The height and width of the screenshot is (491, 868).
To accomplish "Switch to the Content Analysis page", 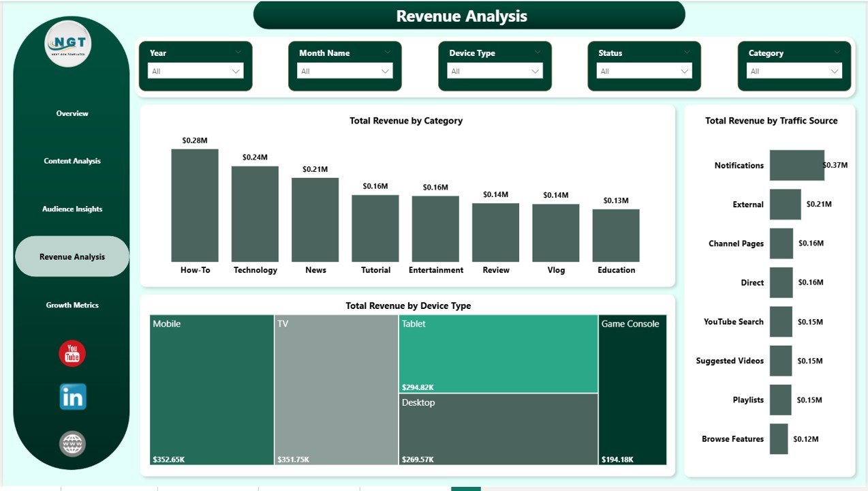I will [x=72, y=161].
